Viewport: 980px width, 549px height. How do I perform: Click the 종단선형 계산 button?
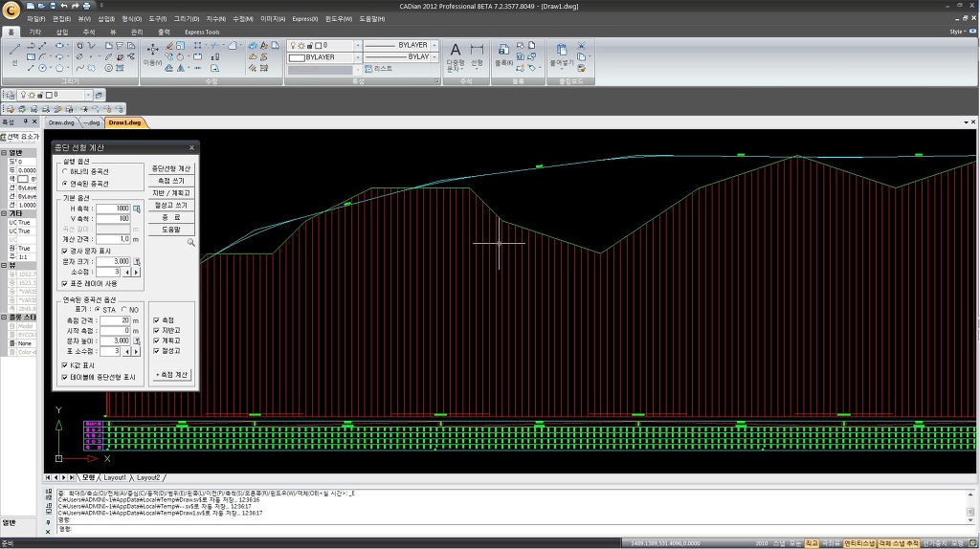click(x=172, y=168)
